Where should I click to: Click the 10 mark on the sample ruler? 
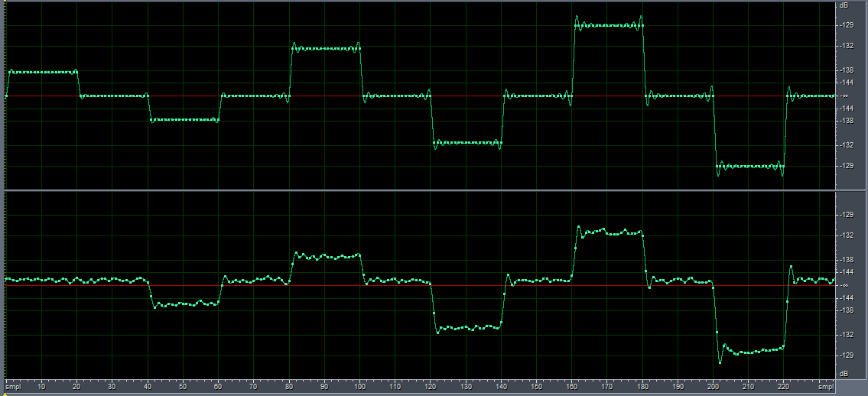[x=41, y=387]
